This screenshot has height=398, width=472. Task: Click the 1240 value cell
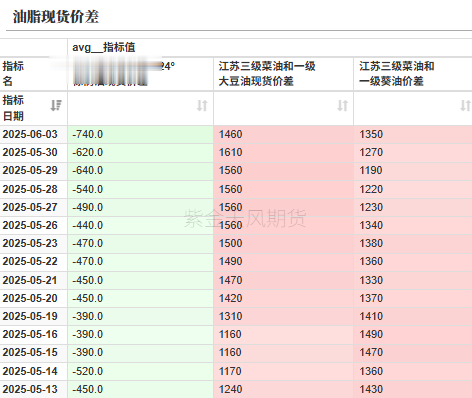coord(283,389)
